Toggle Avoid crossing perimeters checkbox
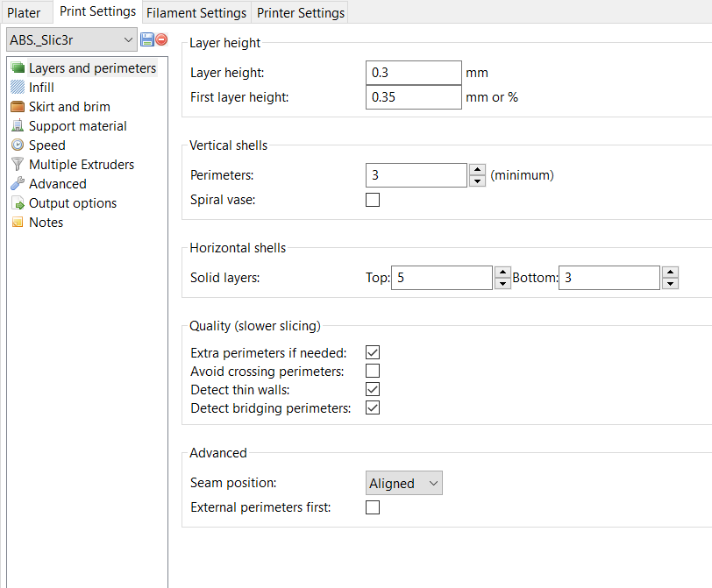 pos(373,371)
